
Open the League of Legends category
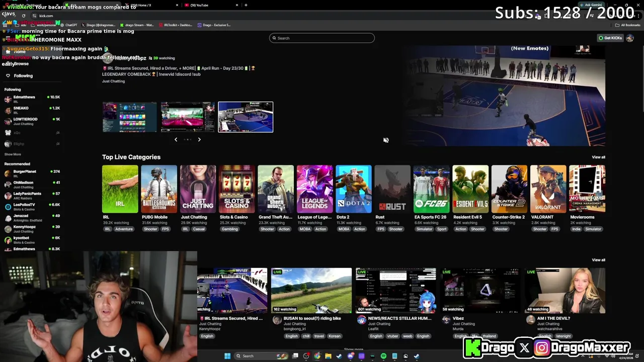tap(315, 189)
